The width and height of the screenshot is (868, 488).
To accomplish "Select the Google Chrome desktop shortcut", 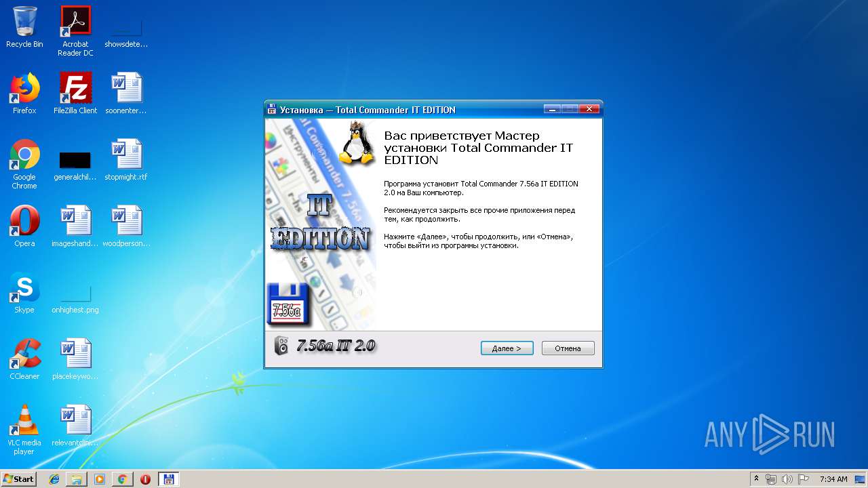I will coord(24,164).
